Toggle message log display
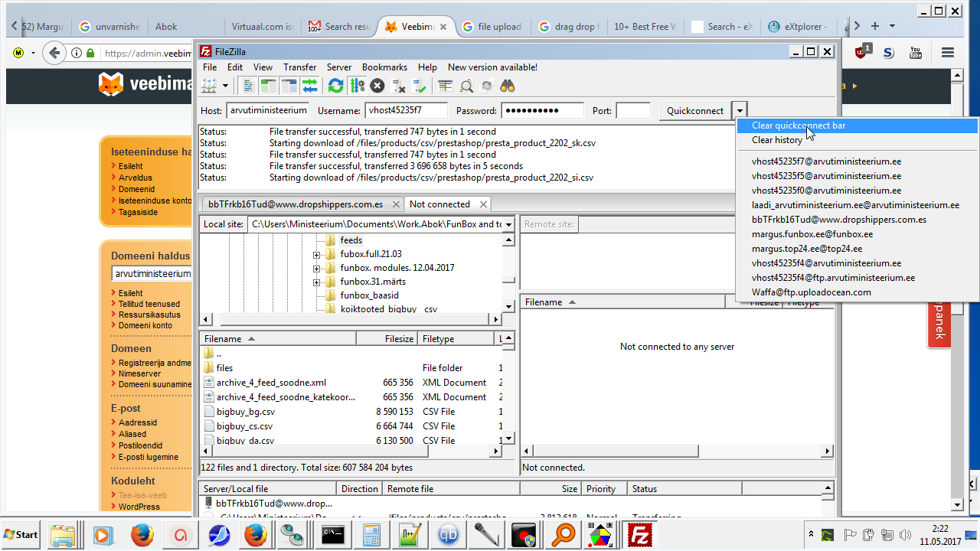 coord(248,86)
